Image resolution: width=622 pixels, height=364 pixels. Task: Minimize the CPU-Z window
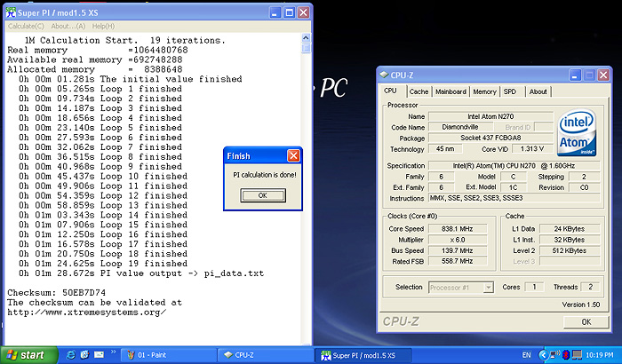(575, 75)
